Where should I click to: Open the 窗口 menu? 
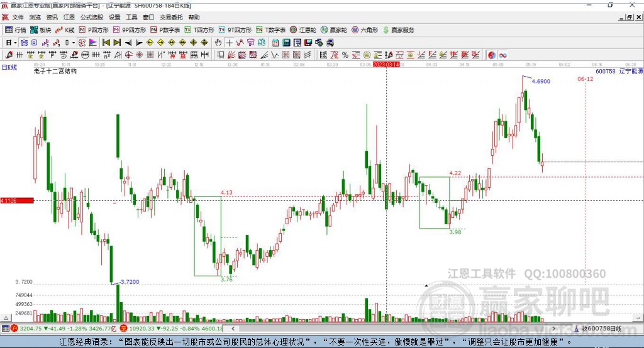tap(148, 17)
